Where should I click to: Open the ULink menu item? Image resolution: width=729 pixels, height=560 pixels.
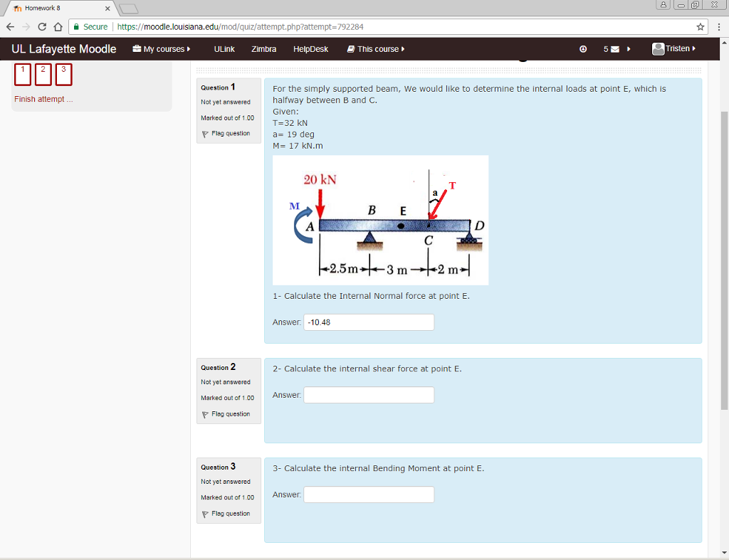tap(224, 49)
